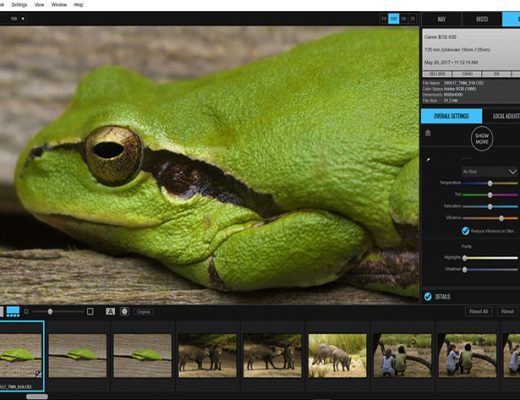Select the boars in grass thumbnail
This screenshot has width=520, height=400.
point(337,356)
